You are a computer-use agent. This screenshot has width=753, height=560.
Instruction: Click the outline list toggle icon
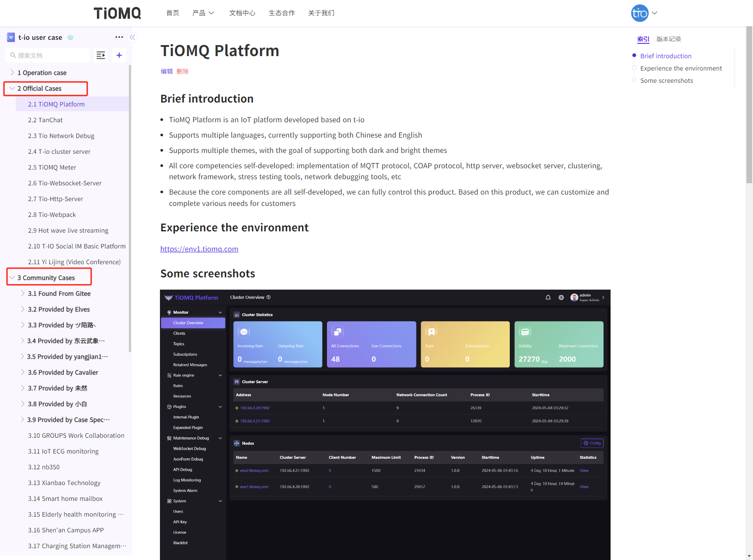[x=101, y=55]
